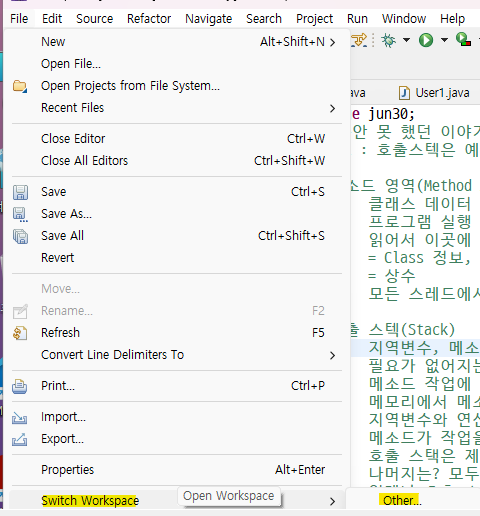480x516 pixels.
Task: Open the Help menu
Action: pos(452,19)
